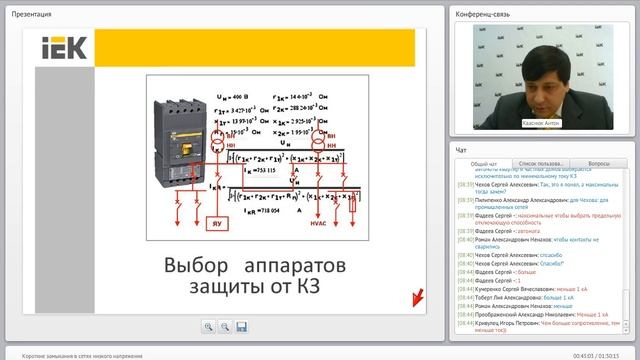Select Фадеев Сергей message 'автомата'
The height and width of the screenshot is (360, 640).
(498, 231)
